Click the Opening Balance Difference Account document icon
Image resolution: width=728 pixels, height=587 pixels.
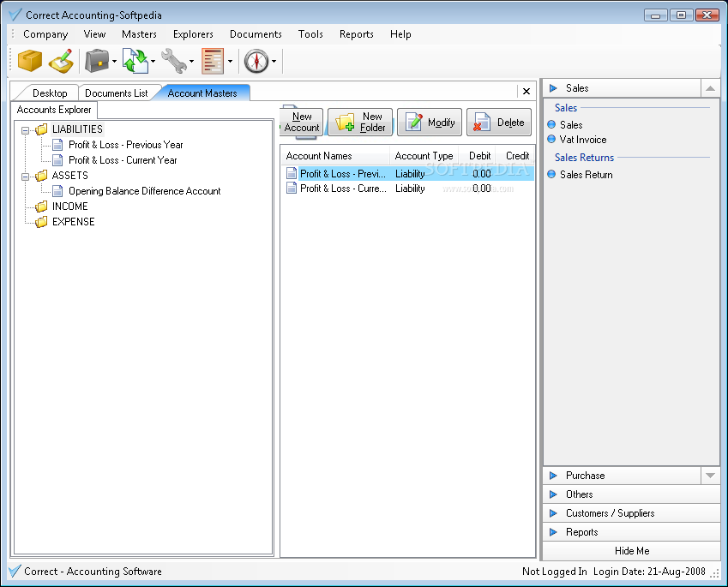point(57,191)
